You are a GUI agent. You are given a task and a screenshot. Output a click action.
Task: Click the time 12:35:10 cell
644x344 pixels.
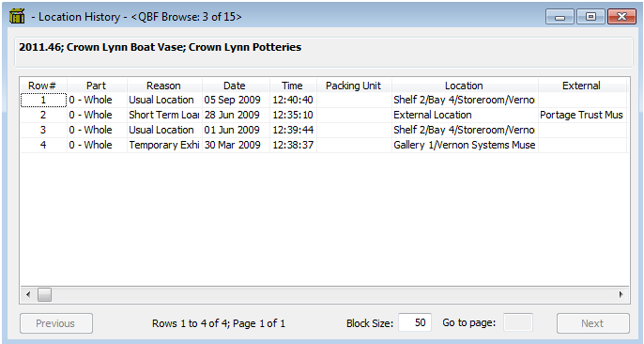pos(293,115)
